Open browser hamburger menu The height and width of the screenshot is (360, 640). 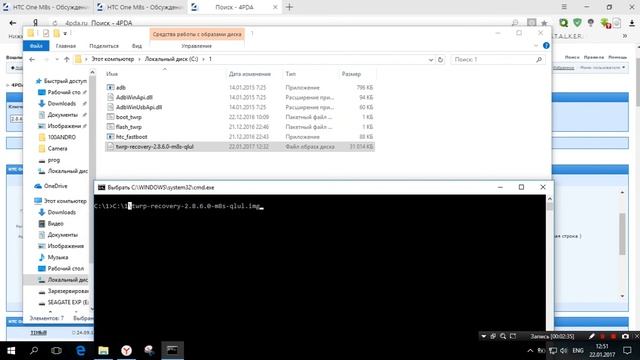click(x=564, y=7)
